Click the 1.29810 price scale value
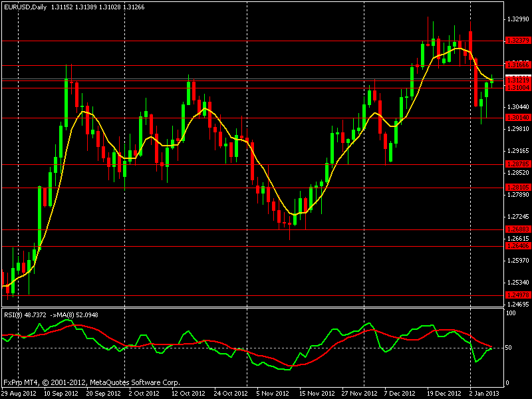 [x=518, y=129]
